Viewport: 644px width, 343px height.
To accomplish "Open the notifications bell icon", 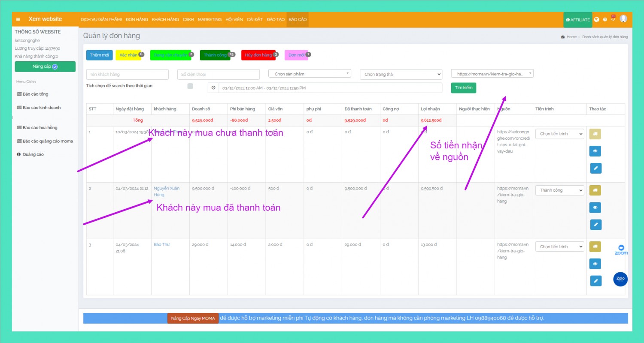I will (613, 19).
